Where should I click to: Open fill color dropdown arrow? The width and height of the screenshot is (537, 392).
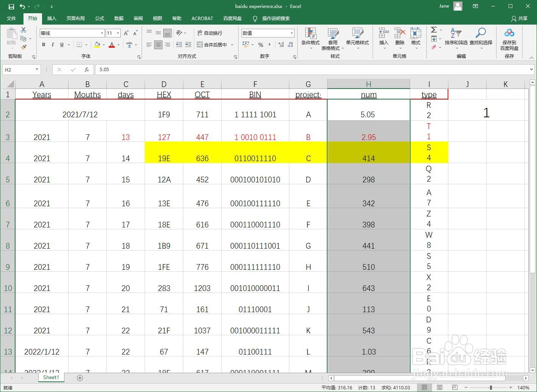click(104, 45)
